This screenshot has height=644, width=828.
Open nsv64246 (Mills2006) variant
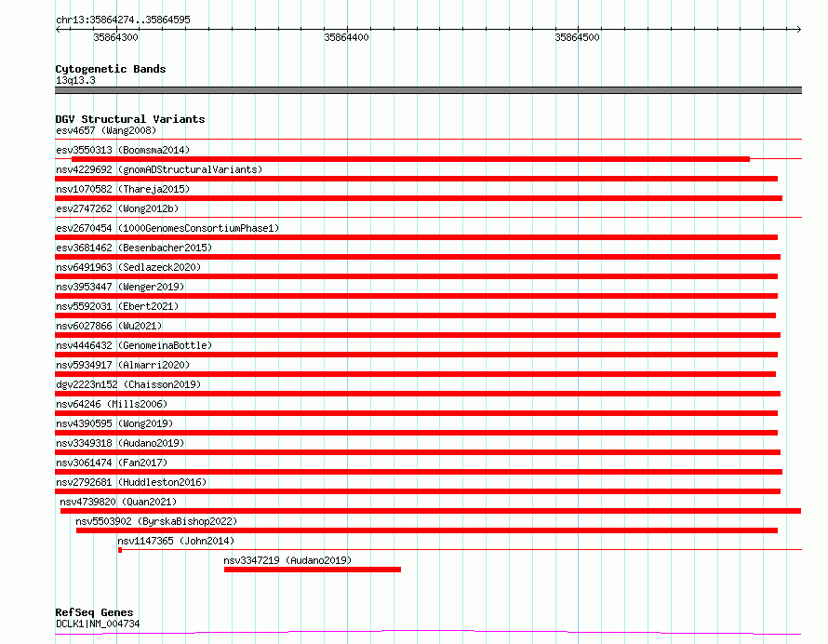click(x=112, y=404)
